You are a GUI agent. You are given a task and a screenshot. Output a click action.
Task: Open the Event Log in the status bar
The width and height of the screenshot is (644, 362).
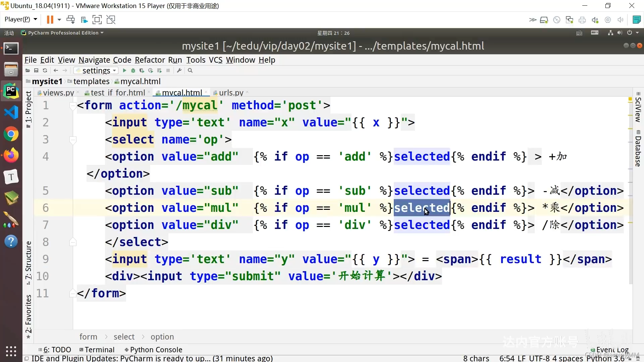point(612,350)
